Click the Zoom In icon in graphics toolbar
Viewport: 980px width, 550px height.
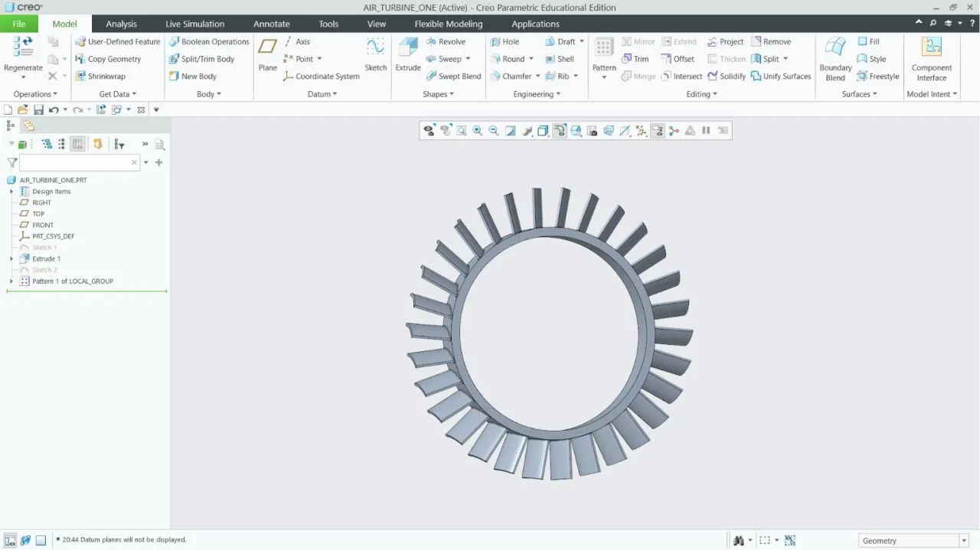[x=478, y=131]
